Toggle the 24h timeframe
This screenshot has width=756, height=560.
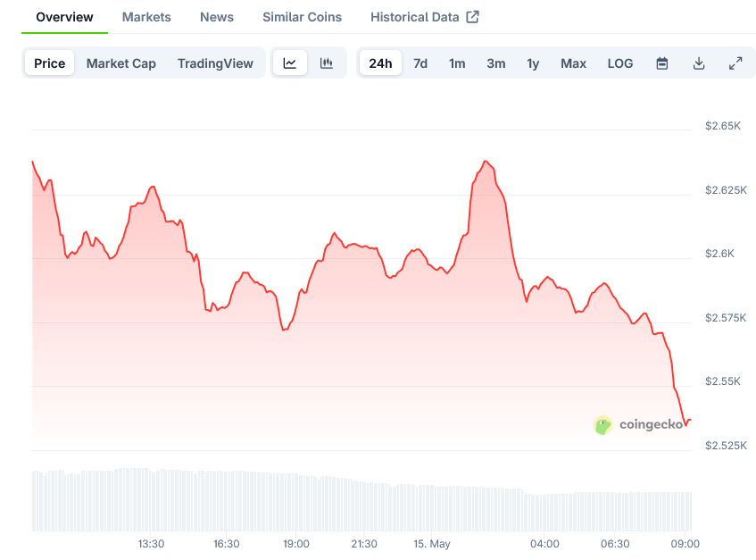point(380,63)
